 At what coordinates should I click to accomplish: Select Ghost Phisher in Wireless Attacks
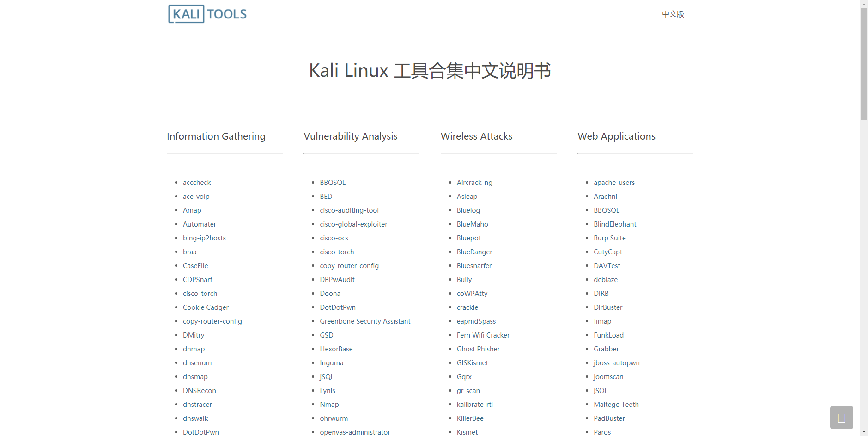pyautogui.click(x=478, y=349)
